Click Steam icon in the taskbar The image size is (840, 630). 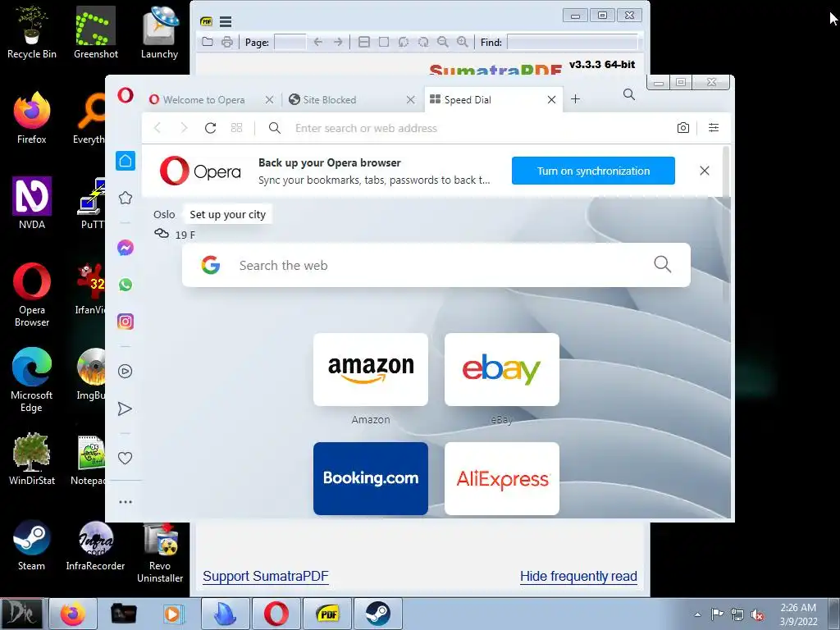pyautogui.click(x=378, y=614)
